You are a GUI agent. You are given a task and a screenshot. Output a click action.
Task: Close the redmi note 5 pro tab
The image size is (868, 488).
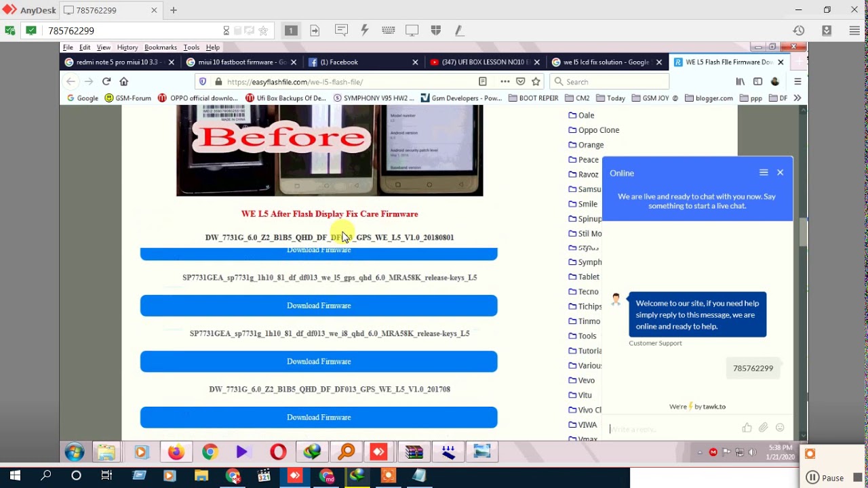[x=171, y=62]
